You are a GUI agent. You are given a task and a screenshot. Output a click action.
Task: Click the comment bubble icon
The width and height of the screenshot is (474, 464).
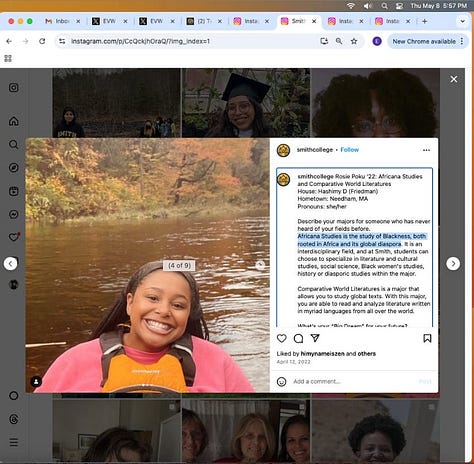(298, 338)
